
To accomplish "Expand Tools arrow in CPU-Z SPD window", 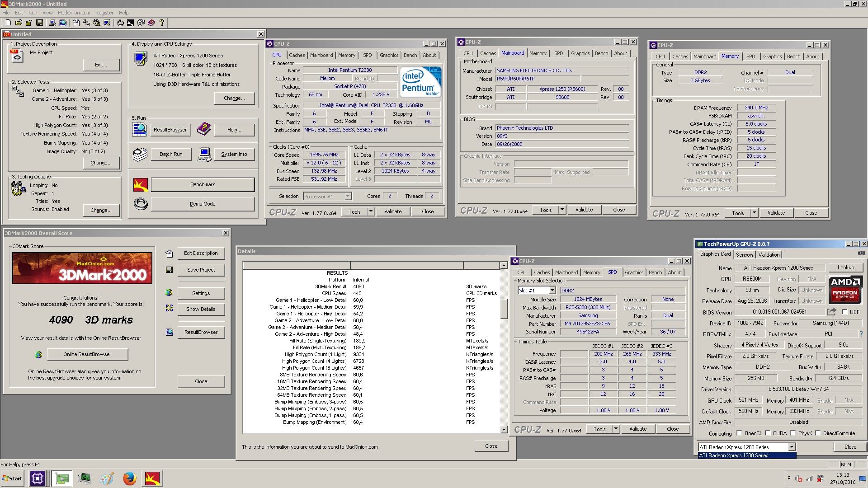I will click(x=616, y=429).
